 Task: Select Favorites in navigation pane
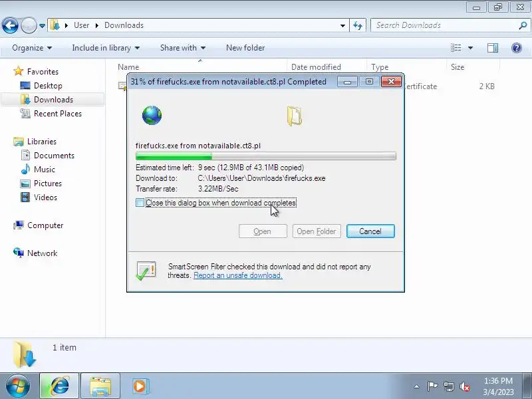click(36, 72)
